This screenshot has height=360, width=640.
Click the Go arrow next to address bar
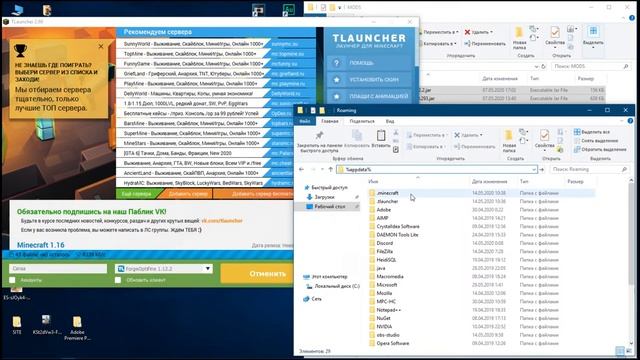click(542, 169)
